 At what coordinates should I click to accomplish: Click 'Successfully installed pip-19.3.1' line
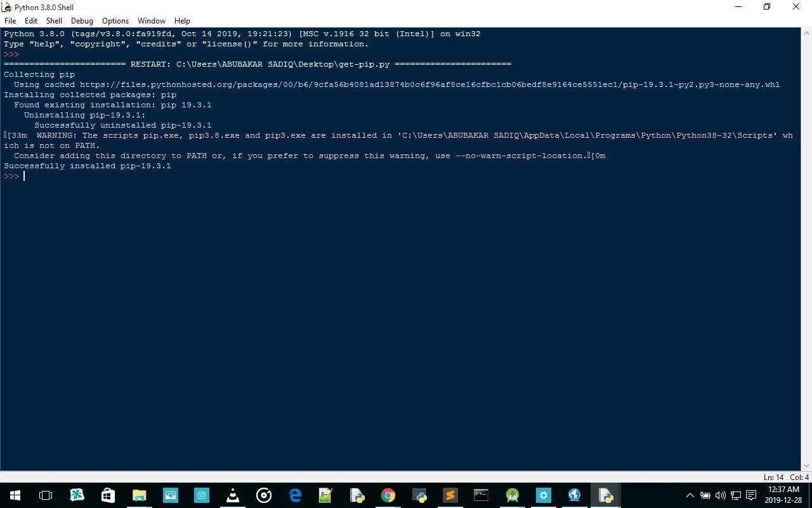88,166
